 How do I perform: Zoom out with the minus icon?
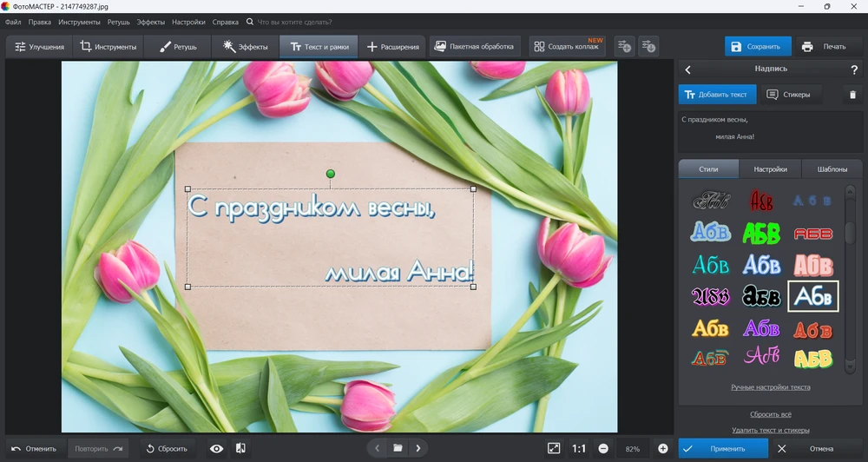point(603,448)
